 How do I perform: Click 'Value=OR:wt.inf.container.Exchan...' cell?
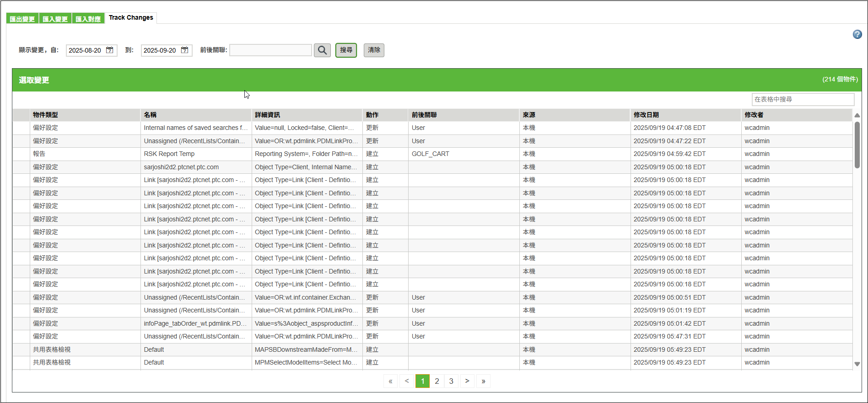point(306,297)
